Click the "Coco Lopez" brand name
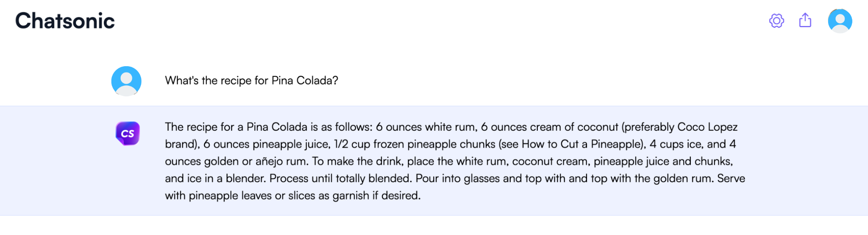Viewport: 868px width, 235px height. coord(707,127)
